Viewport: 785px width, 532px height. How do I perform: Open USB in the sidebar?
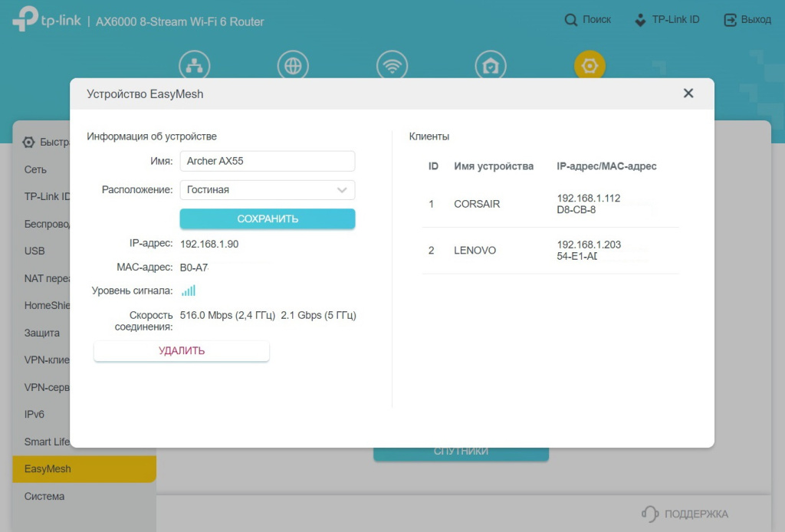point(34,251)
